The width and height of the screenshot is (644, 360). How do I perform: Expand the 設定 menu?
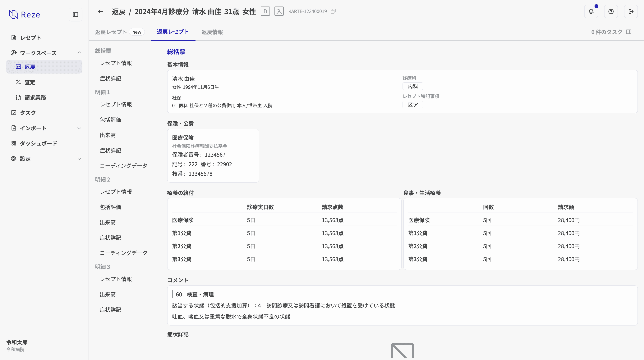79,159
